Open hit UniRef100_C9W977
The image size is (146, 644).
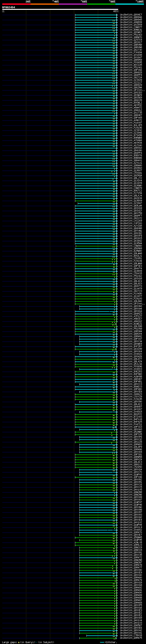click(x=131, y=27)
